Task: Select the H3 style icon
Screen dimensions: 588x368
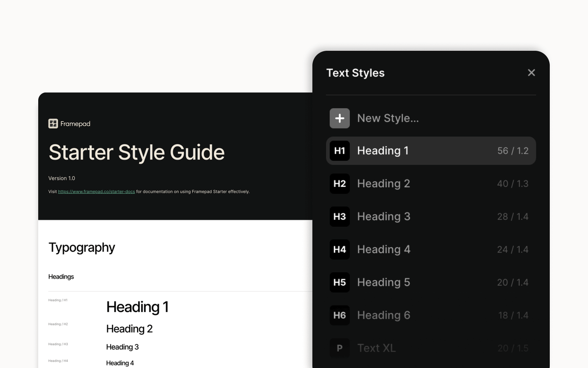Action: coord(340,216)
